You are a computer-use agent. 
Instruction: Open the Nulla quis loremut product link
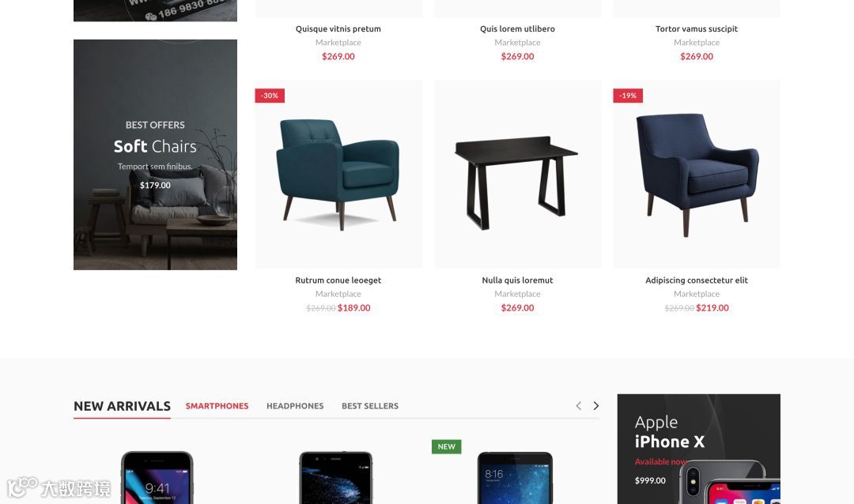click(x=517, y=280)
